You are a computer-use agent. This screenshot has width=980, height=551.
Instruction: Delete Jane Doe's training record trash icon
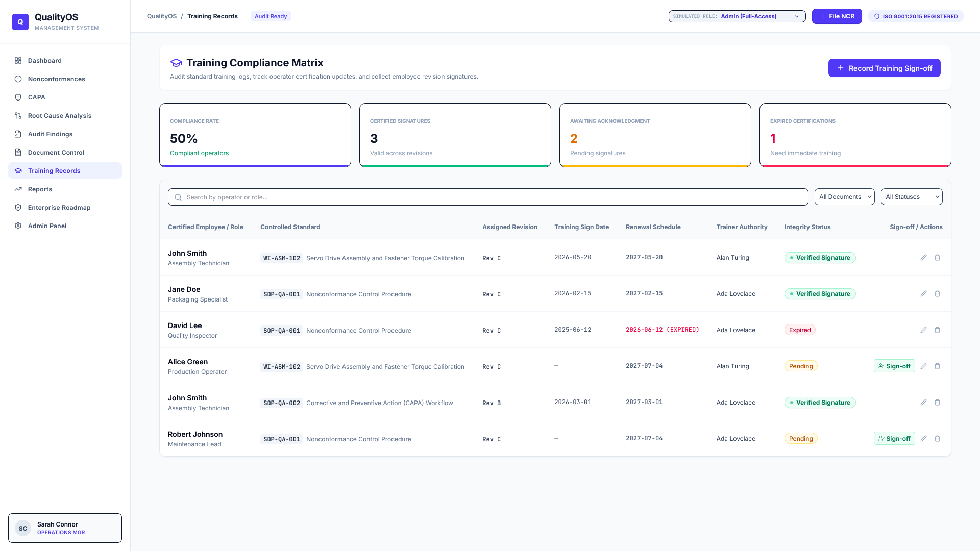coord(937,294)
